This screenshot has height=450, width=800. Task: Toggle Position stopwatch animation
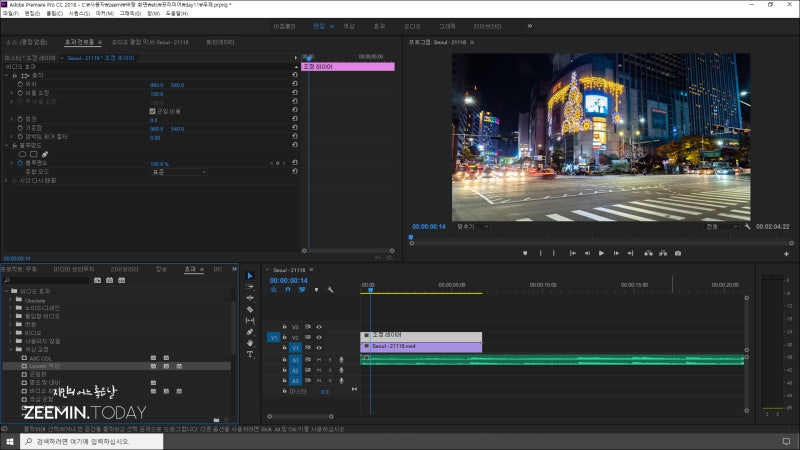pos(20,84)
